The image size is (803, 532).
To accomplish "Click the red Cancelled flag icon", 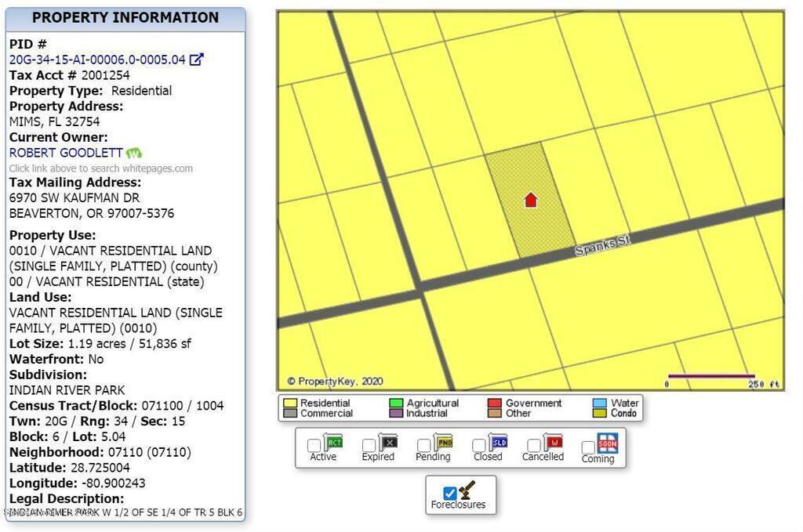I will 554,443.
